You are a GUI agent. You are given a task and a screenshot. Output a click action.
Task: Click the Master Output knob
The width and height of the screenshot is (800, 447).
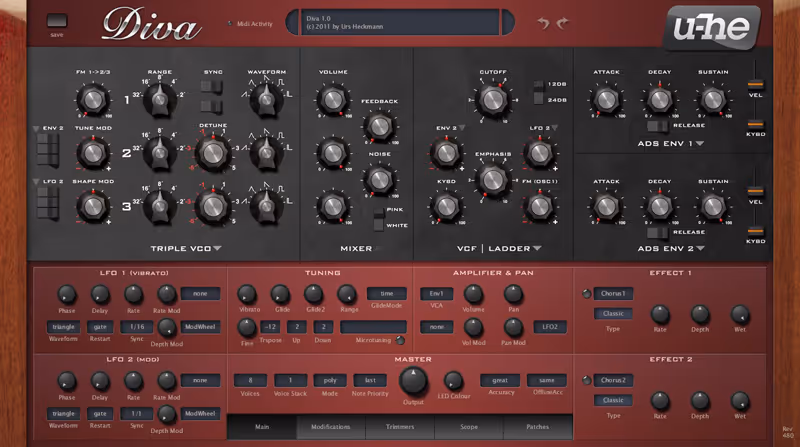(x=413, y=381)
